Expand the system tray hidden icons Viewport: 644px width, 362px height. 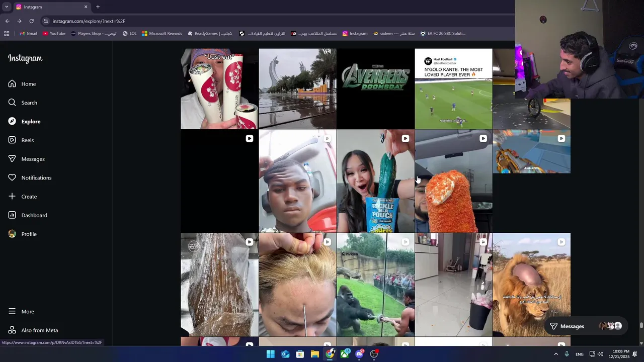pos(555,354)
